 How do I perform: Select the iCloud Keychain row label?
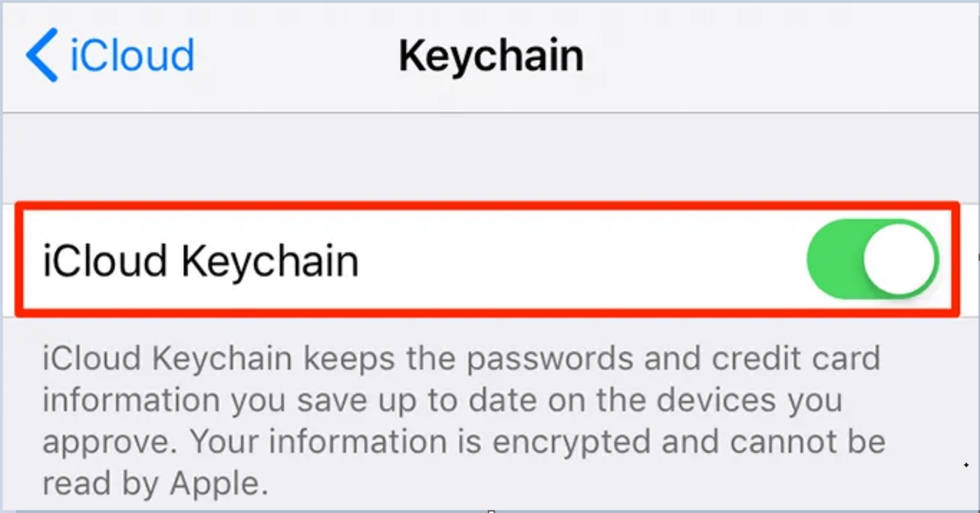(x=201, y=261)
